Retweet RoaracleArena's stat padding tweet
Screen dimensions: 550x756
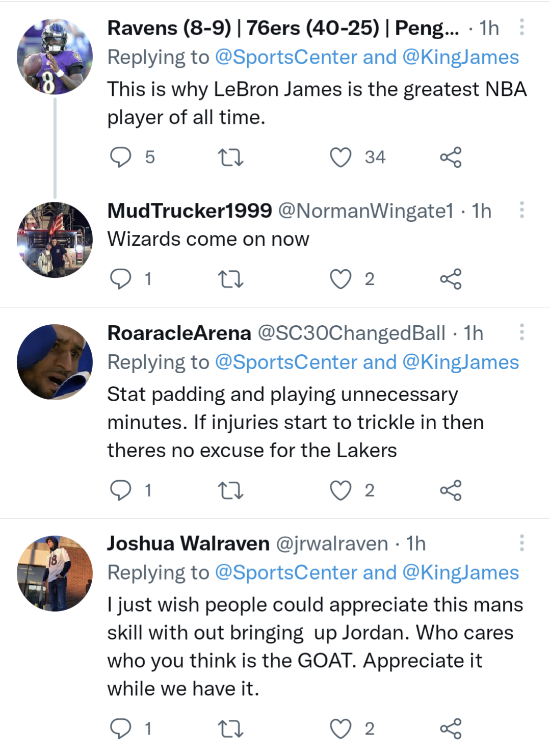coord(230,490)
